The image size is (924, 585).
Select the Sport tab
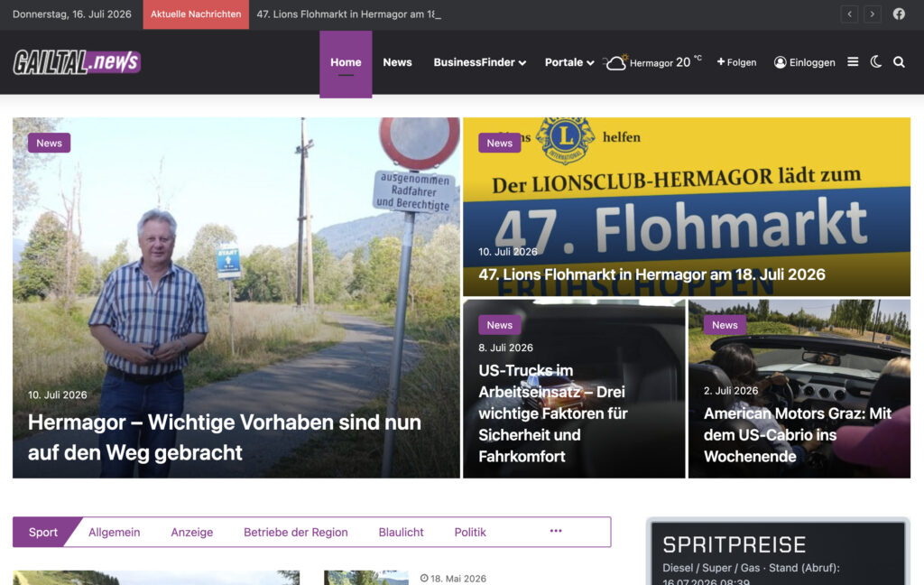[x=43, y=532]
